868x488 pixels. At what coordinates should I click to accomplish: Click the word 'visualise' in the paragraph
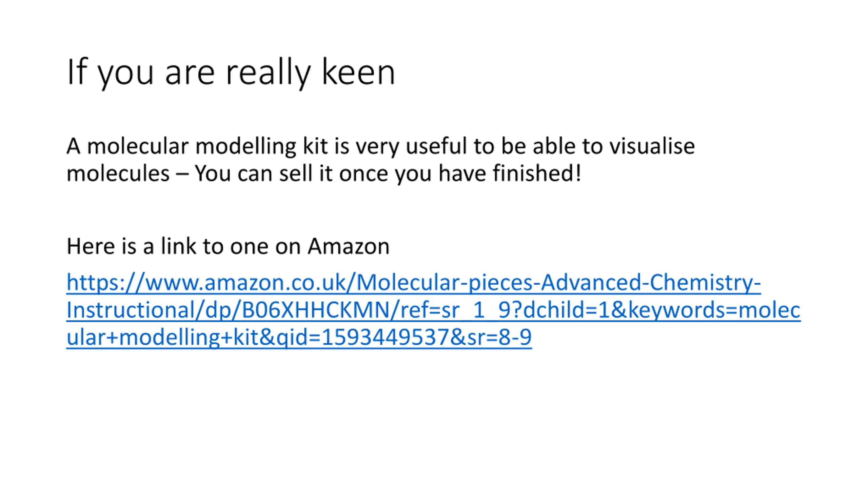[x=652, y=146]
